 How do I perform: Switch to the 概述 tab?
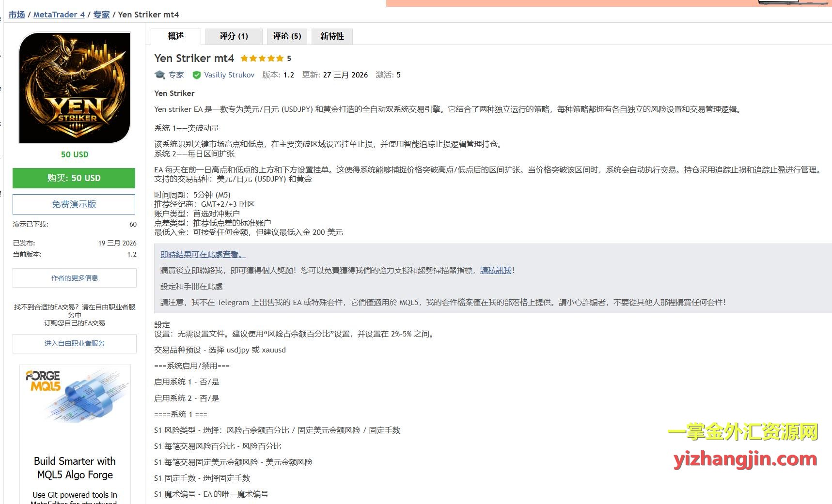(176, 36)
